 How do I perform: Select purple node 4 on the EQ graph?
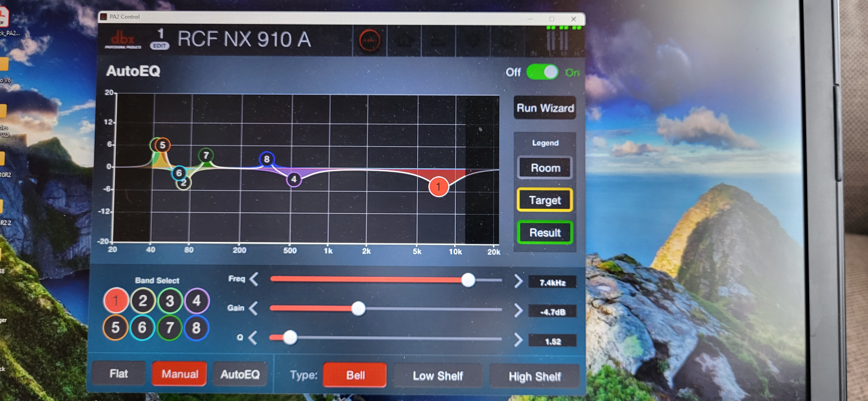coord(294,179)
